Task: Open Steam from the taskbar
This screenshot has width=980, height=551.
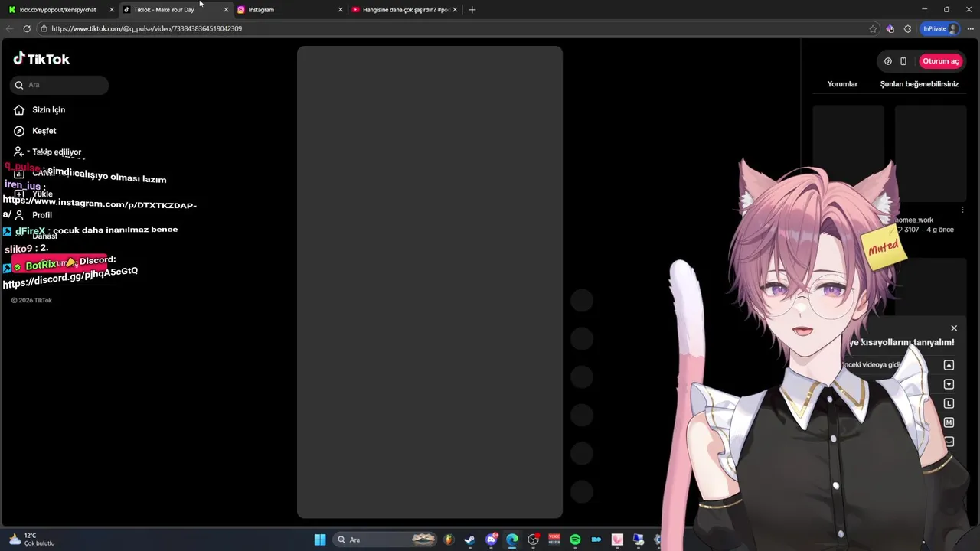Action: pos(469,540)
